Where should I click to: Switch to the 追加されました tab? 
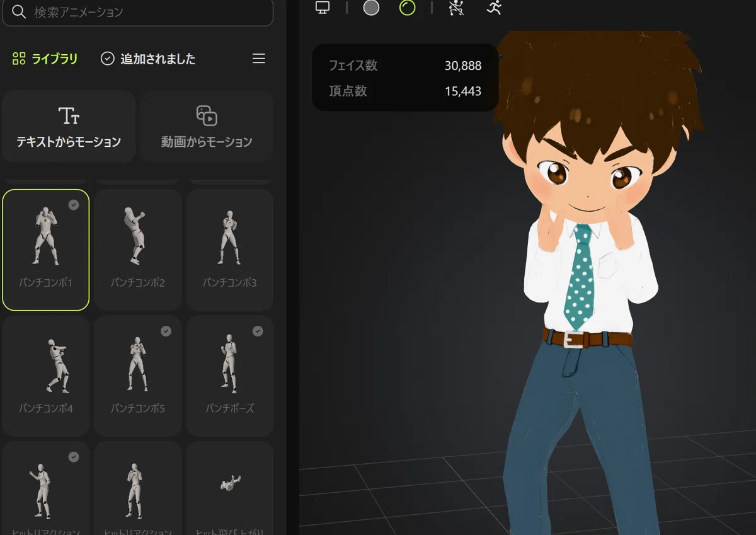click(x=148, y=59)
